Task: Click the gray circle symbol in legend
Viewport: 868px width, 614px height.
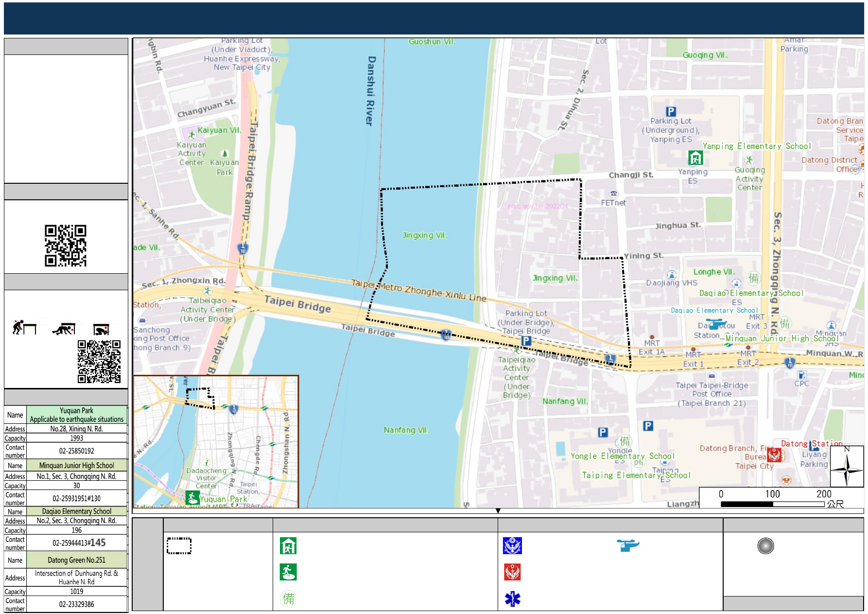Action: (x=765, y=546)
